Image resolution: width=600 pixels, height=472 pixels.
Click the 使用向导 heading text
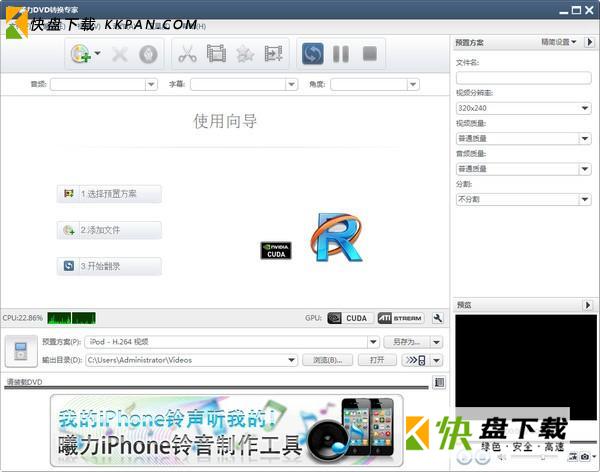[225, 121]
